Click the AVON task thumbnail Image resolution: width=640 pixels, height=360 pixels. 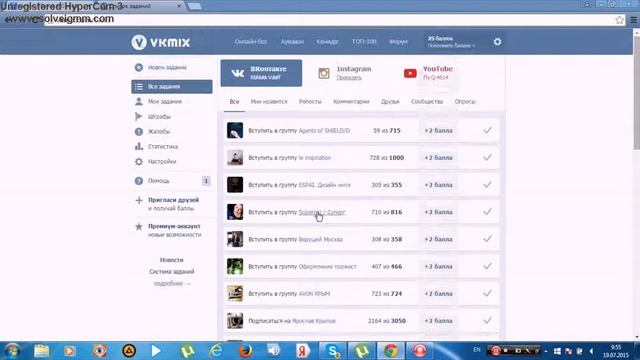235,293
